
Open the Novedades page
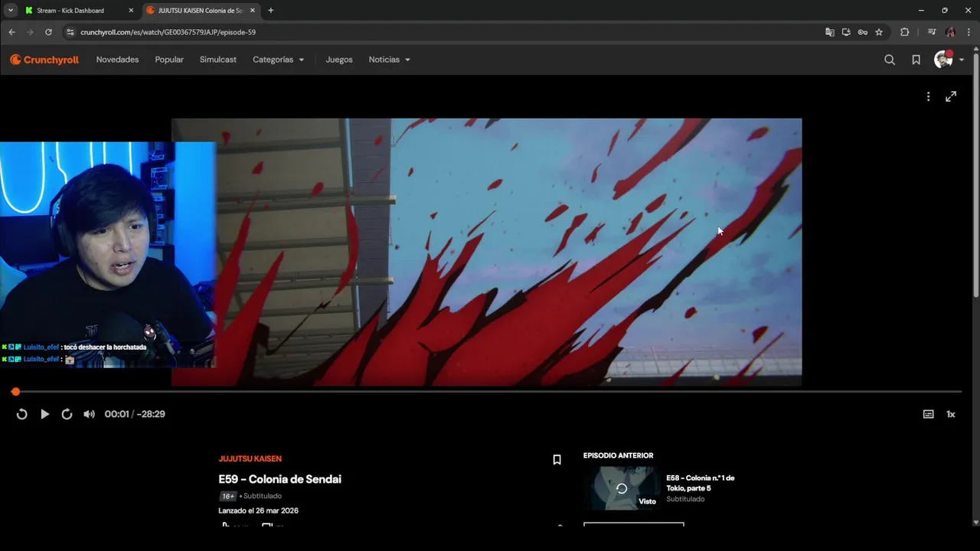tap(117, 60)
